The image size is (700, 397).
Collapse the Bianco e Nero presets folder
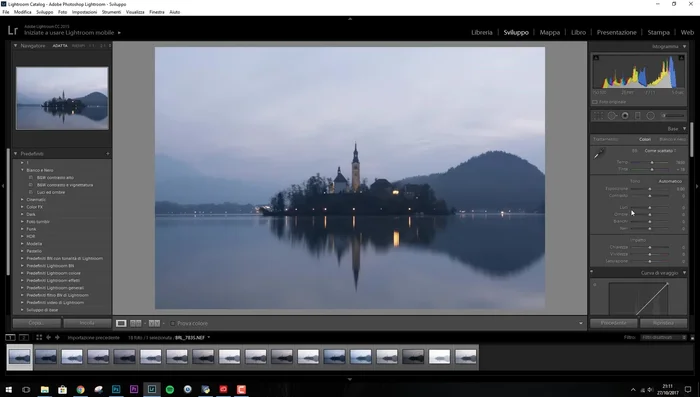pos(22,170)
